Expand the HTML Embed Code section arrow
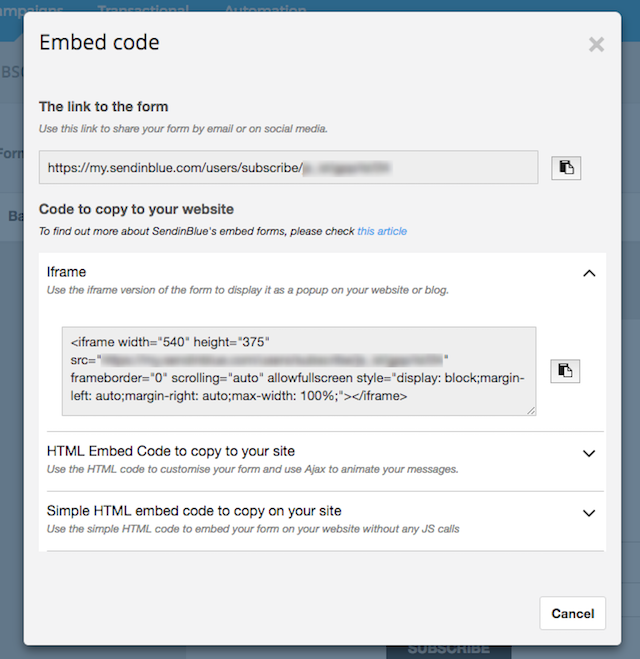Viewport: 640px width, 659px height. [589, 453]
